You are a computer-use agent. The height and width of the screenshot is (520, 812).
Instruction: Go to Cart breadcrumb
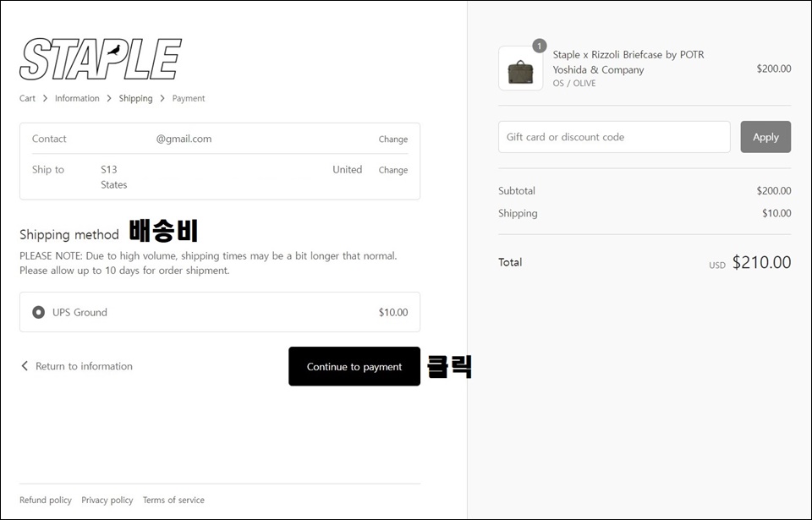pyautogui.click(x=27, y=98)
